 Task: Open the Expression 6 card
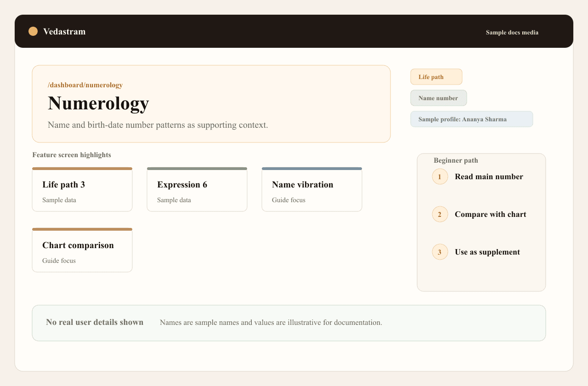point(197,189)
